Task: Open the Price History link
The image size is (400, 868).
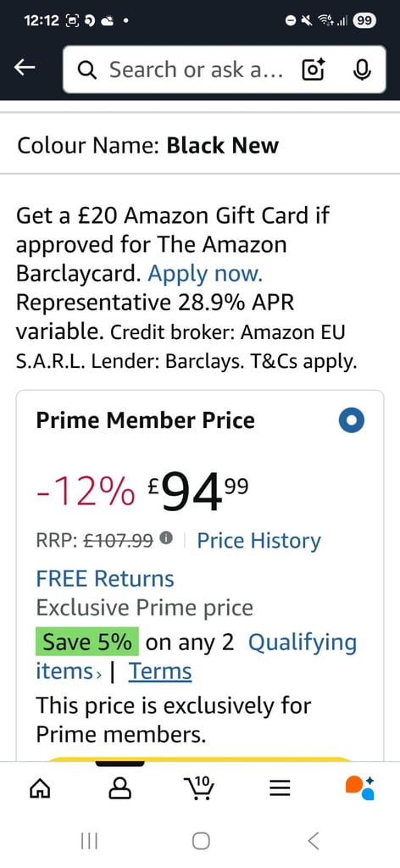Action: pos(259,540)
